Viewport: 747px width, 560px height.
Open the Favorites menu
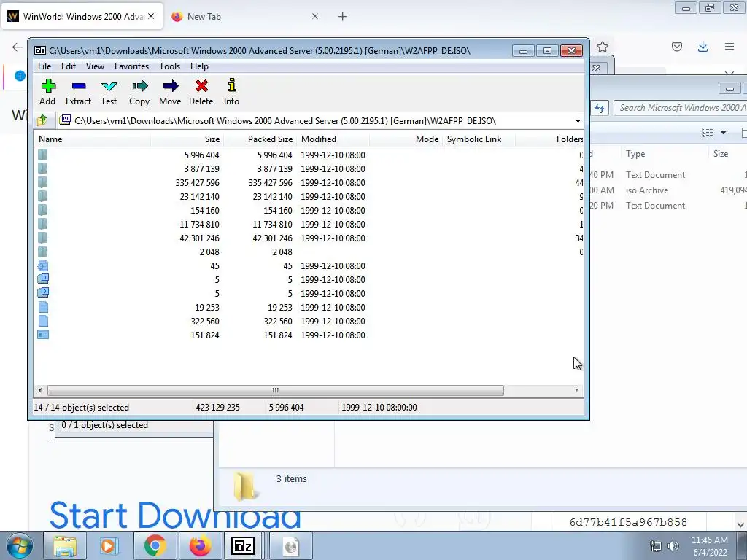point(131,66)
